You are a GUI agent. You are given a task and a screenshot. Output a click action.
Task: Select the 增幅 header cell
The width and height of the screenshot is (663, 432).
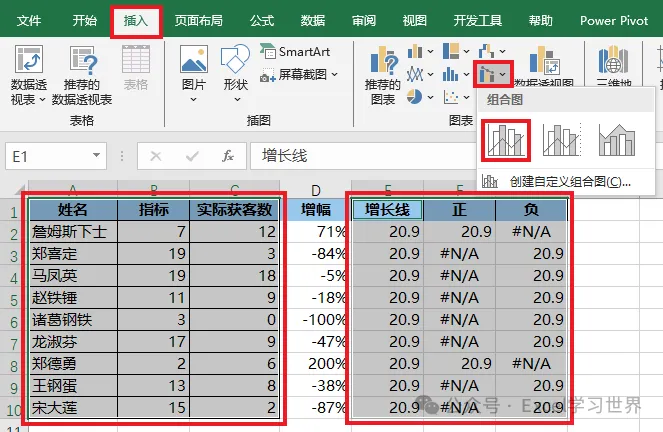(315, 210)
